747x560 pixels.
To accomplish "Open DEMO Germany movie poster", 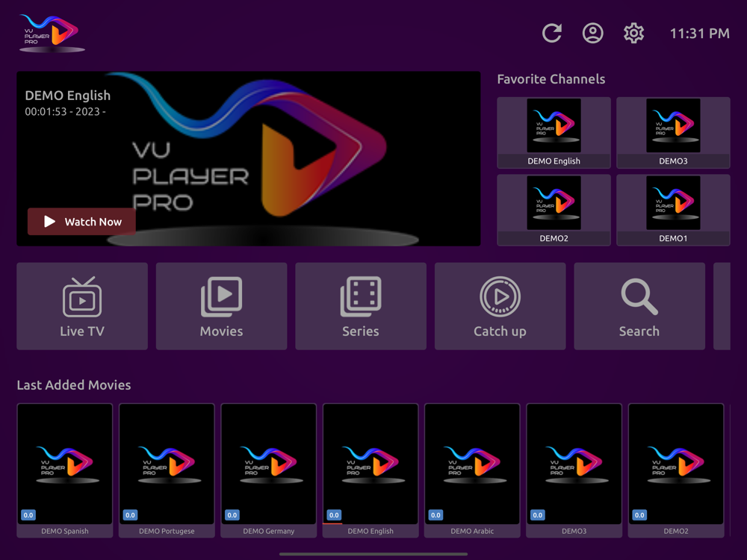I will [x=269, y=470].
